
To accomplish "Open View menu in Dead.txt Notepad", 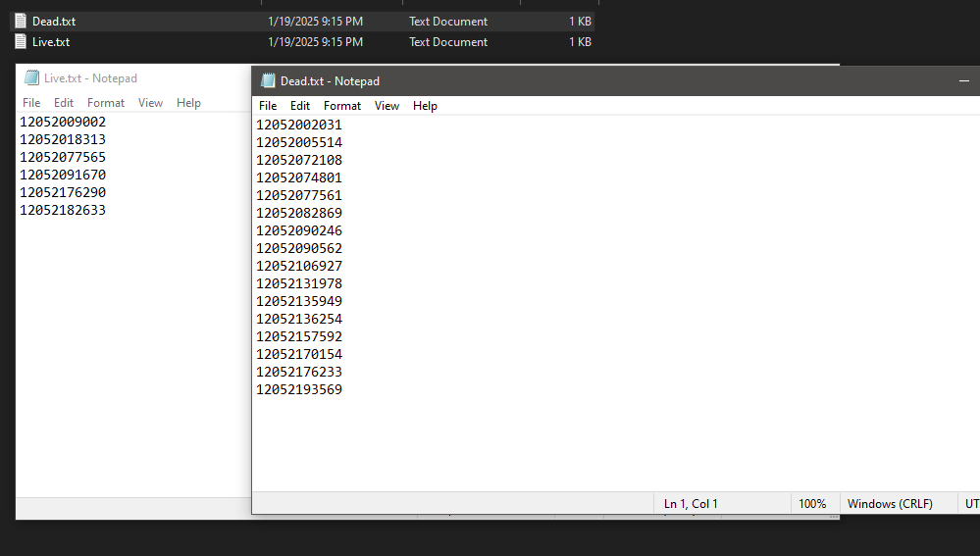I will click(387, 106).
